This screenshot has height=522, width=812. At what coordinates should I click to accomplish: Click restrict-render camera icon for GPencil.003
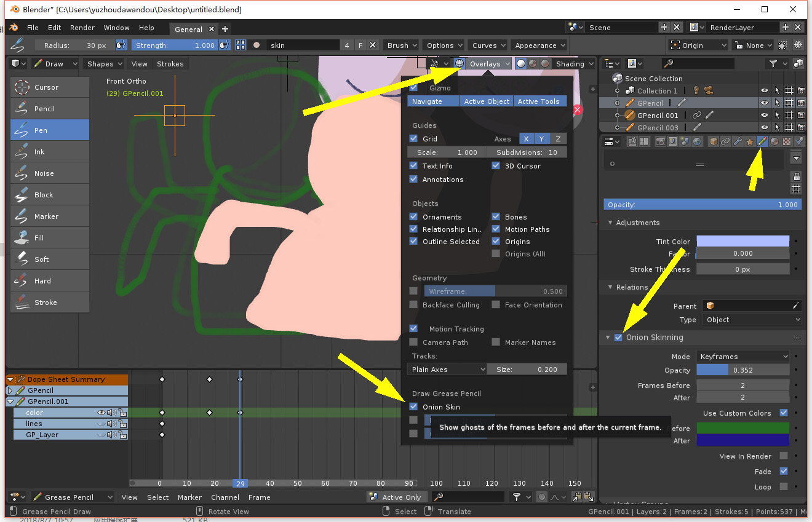[x=801, y=127]
